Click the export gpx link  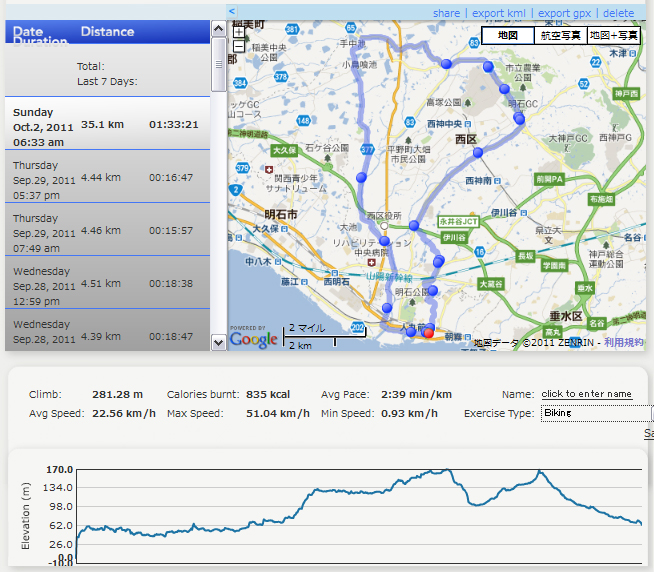(x=565, y=13)
